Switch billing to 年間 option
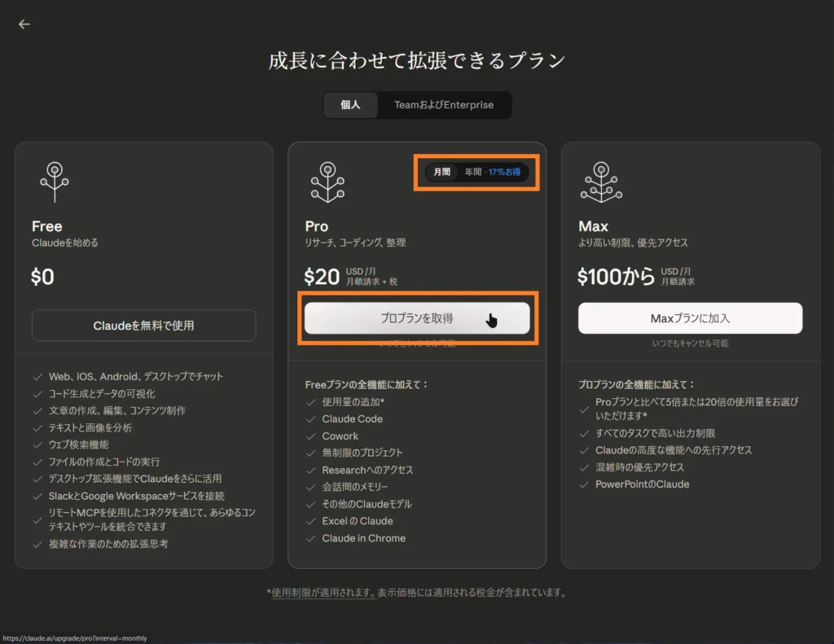Viewport: 834px width, 644px height. coord(475,173)
